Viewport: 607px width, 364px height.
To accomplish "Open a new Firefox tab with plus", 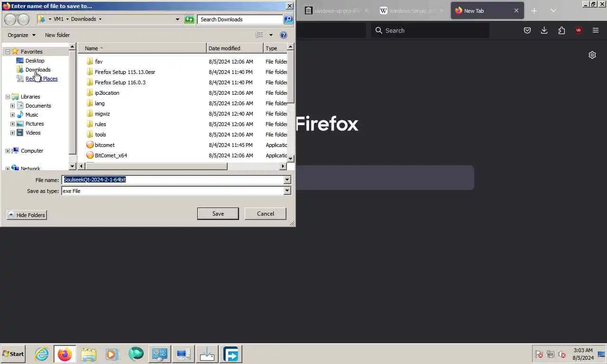I will pyautogui.click(x=534, y=10).
